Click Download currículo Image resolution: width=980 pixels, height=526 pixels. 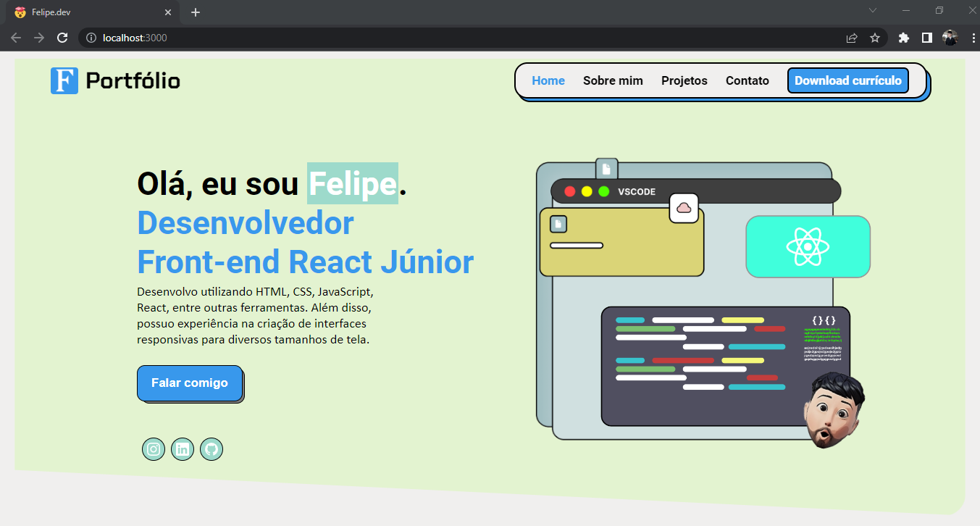pyautogui.click(x=847, y=80)
